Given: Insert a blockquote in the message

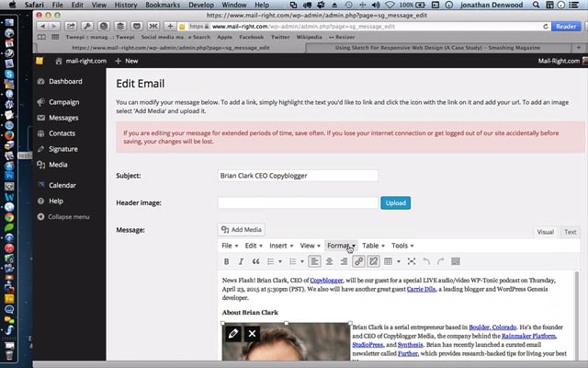Looking at the screenshot, I should point(255,261).
